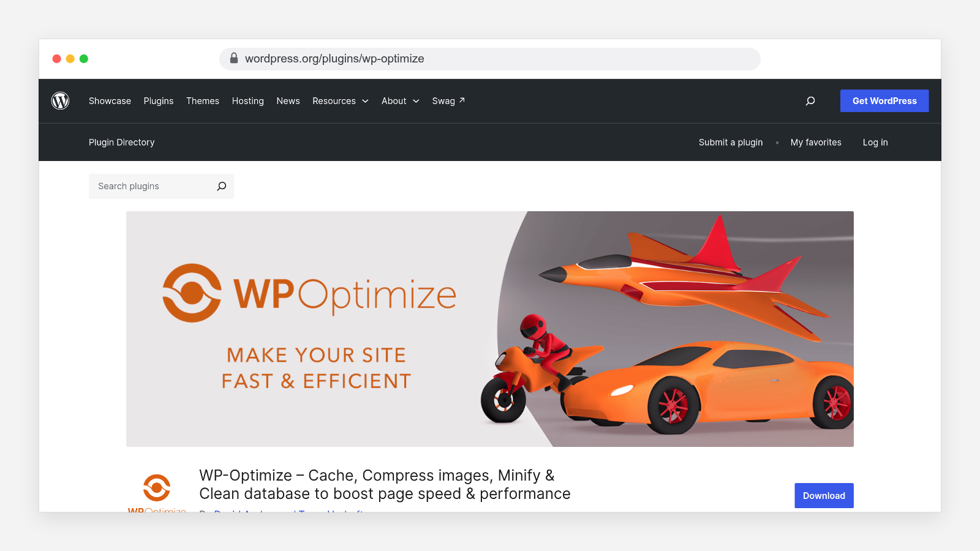Click the Get WordPress button
Image resolution: width=980 pixels, height=551 pixels.
click(884, 101)
